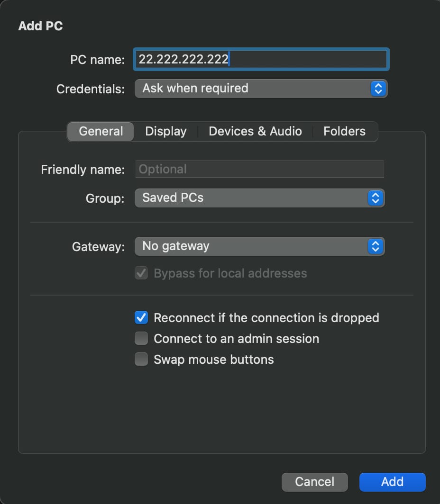Disable 'Reconnect if the connection is dropped'
This screenshot has height=504, width=440.
(141, 318)
